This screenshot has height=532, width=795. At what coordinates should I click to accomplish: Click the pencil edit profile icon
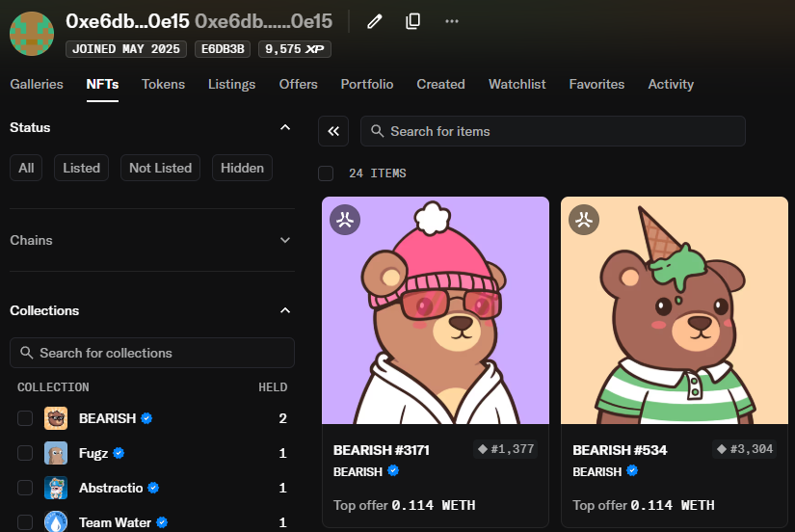[x=374, y=21]
